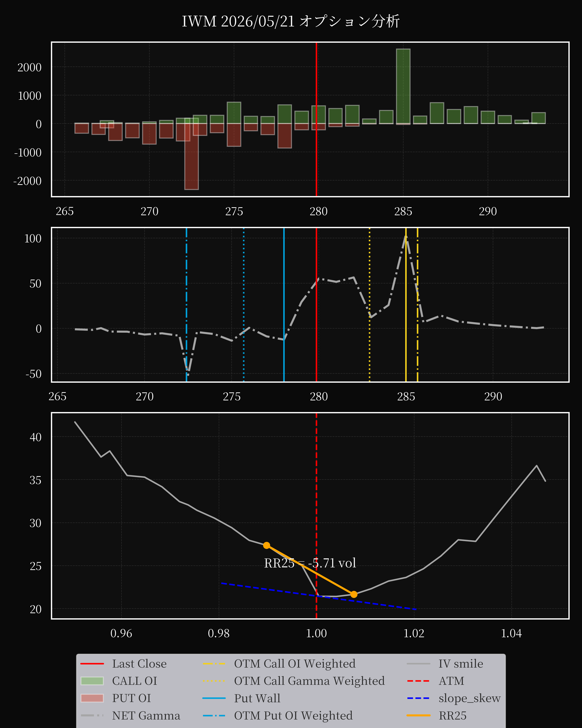Click the largest red put OI bar near 272.5
This screenshot has width=582, height=728.
[191, 156]
